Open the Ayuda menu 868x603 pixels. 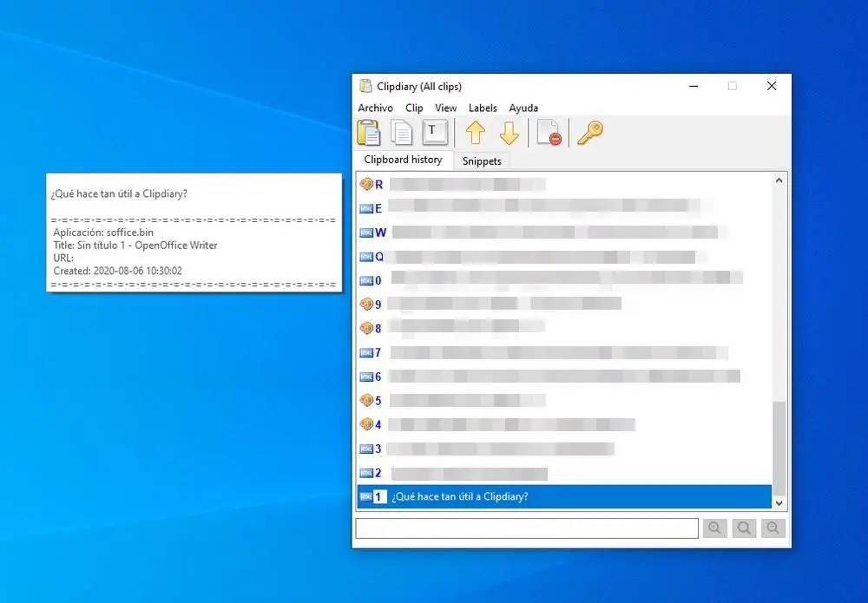tap(523, 108)
